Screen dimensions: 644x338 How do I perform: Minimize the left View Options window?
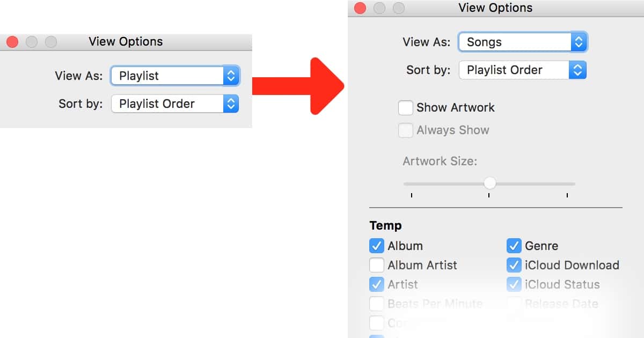[x=32, y=42]
